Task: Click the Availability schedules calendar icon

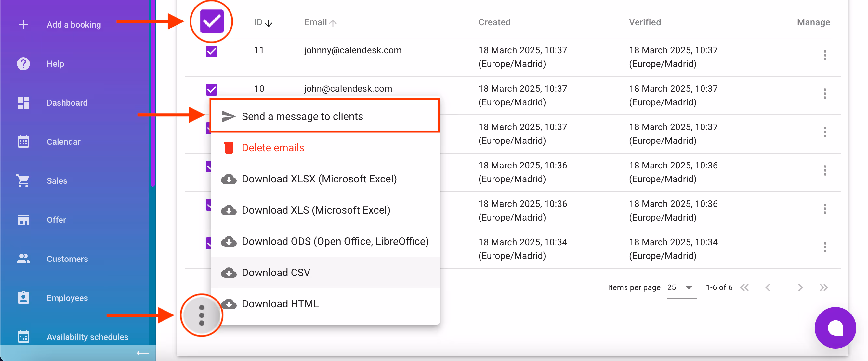Action: (23, 336)
